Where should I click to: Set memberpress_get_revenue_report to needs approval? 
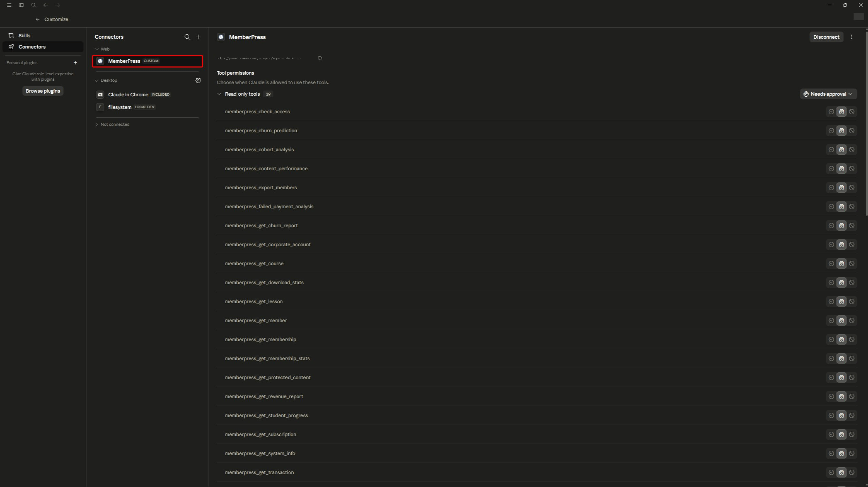point(841,396)
